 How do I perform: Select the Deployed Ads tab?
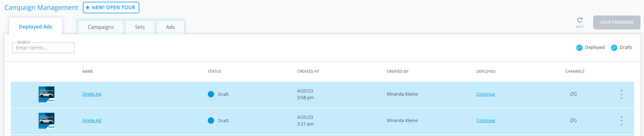[x=35, y=26]
